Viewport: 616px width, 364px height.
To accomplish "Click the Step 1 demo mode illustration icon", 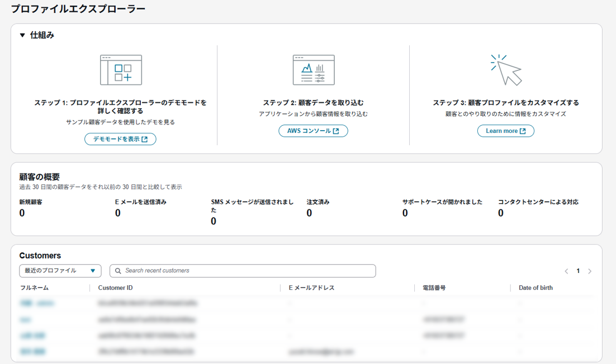I will (121, 70).
